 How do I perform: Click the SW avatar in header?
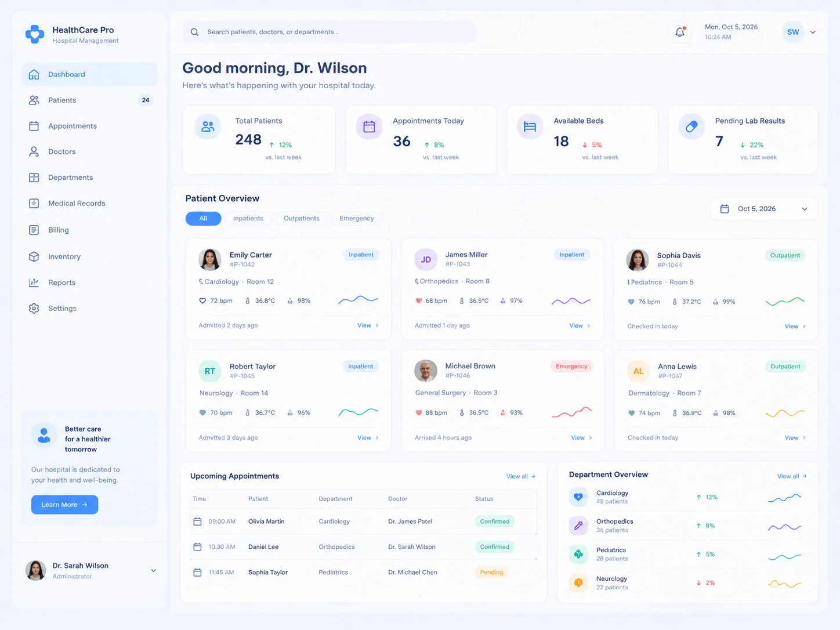tap(793, 32)
